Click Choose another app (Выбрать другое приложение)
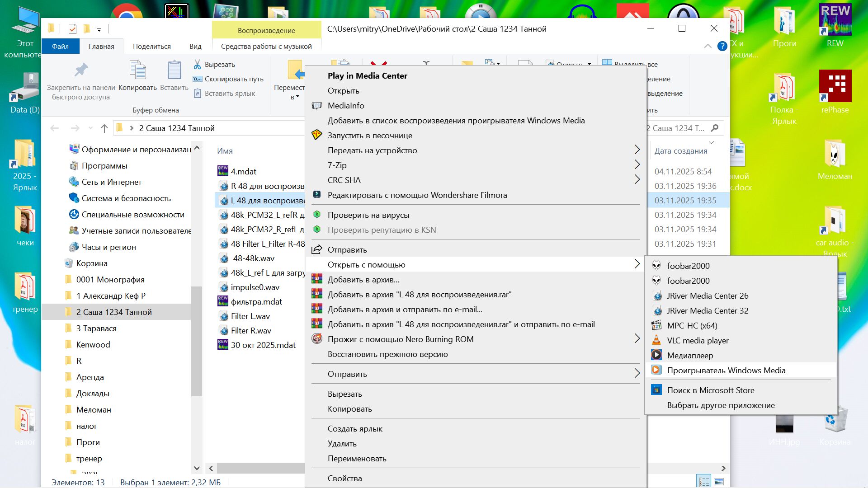This screenshot has height=488, width=868. click(x=721, y=405)
